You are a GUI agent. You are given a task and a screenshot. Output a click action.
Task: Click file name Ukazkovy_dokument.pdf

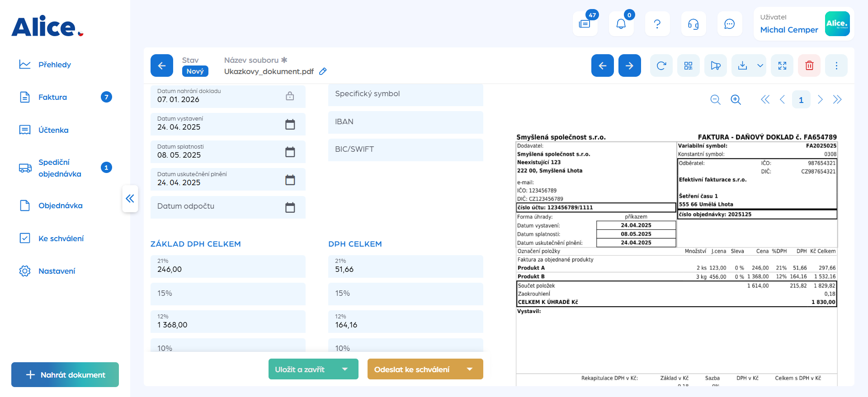point(269,71)
